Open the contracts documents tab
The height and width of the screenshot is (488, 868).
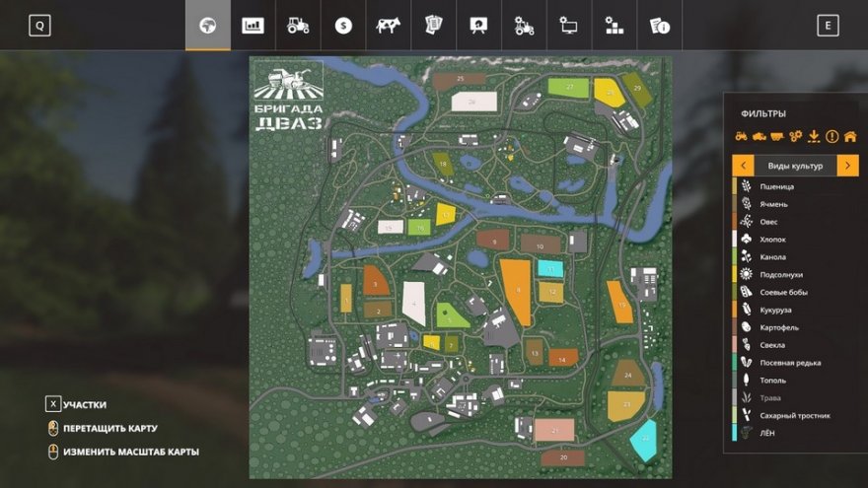click(433, 26)
